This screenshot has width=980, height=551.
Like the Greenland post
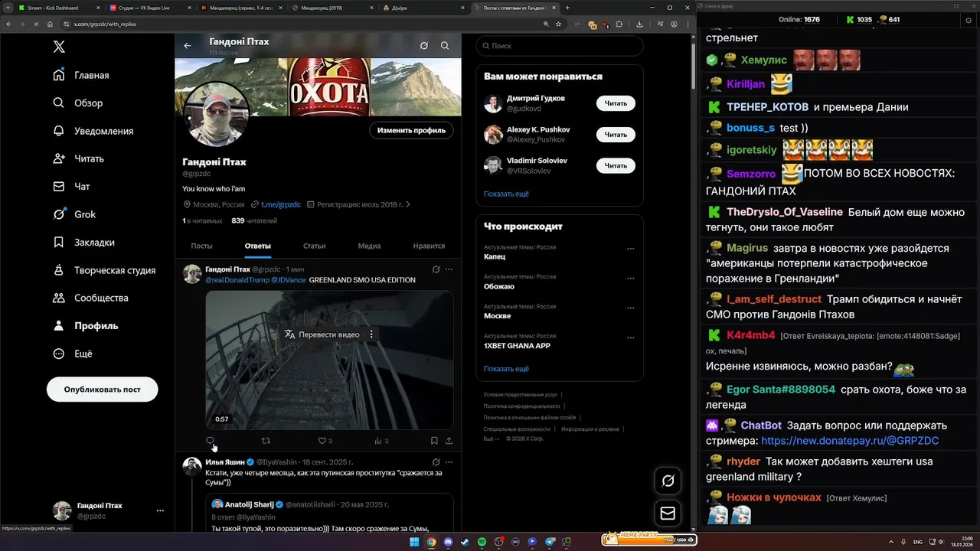pyautogui.click(x=322, y=441)
